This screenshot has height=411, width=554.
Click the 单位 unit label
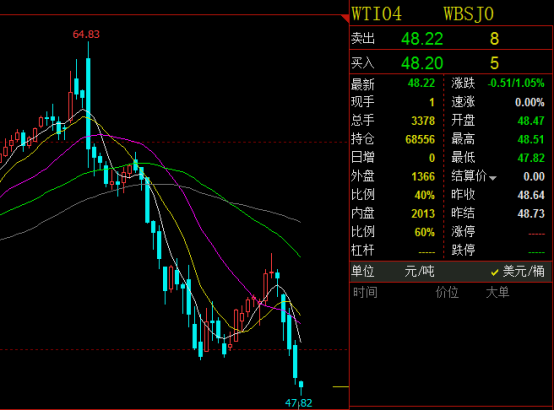[x=363, y=271]
